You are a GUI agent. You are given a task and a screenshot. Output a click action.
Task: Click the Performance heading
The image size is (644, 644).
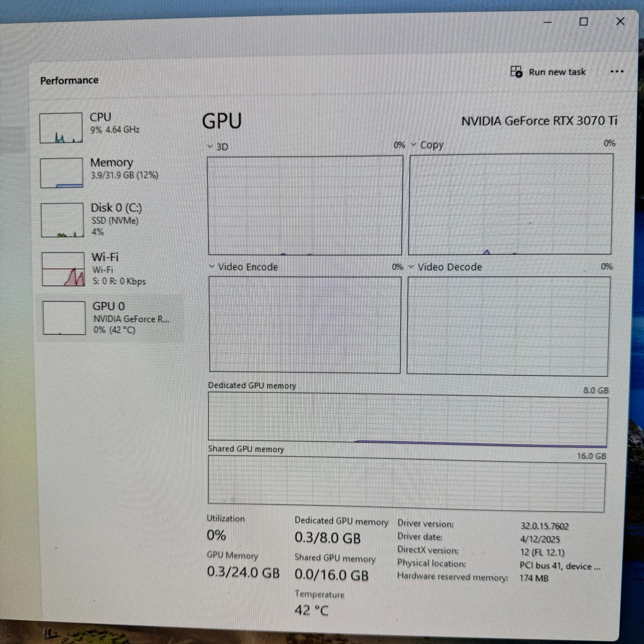click(x=69, y=80)
